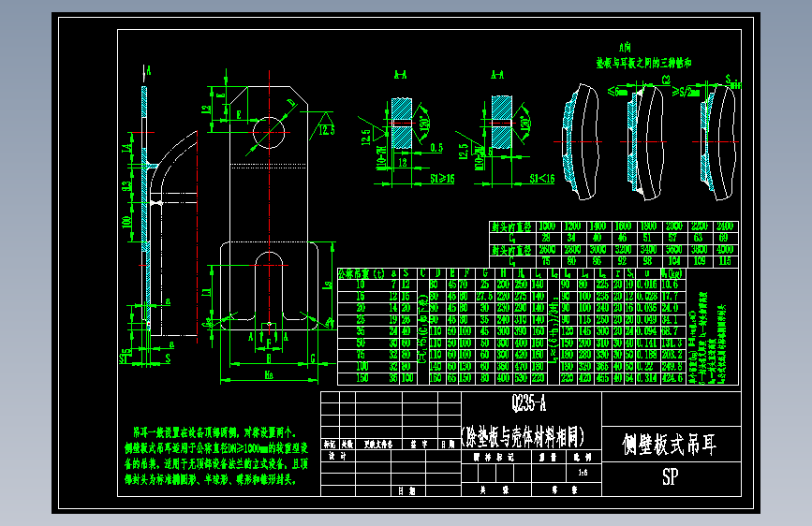Select the 93 dimension on side view
This screenshot has width=812, height=526.
click(125, 185)
